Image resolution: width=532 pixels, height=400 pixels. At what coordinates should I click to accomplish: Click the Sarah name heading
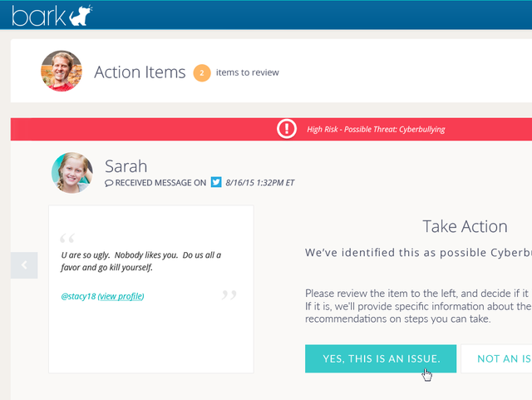click(x=126, y=166)
